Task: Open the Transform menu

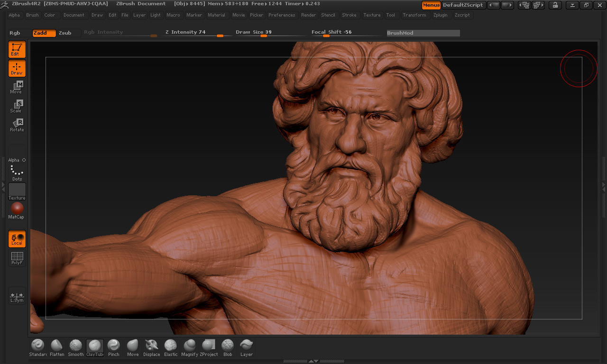Action: (414, 15)
